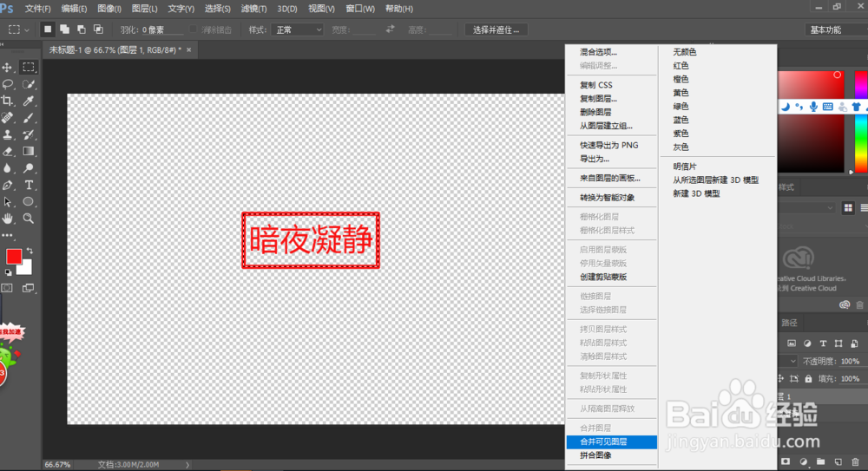This screenshot has height=471, width=868.
Task: Select the Lasso tool
Action: [x=7, y=84]
